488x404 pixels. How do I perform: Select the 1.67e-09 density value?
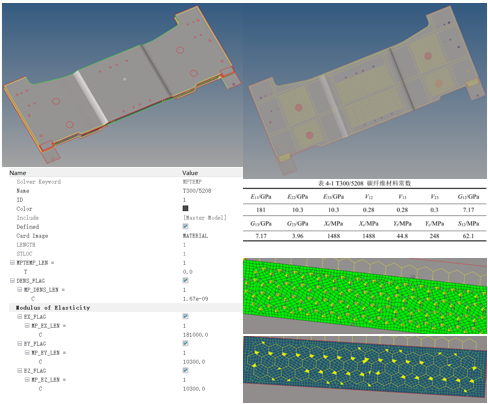click(x=195, y=299)
